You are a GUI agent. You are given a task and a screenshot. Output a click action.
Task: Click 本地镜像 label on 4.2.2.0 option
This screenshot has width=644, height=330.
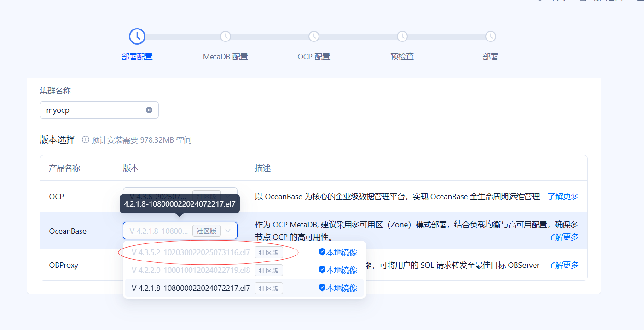click(342, 270)
